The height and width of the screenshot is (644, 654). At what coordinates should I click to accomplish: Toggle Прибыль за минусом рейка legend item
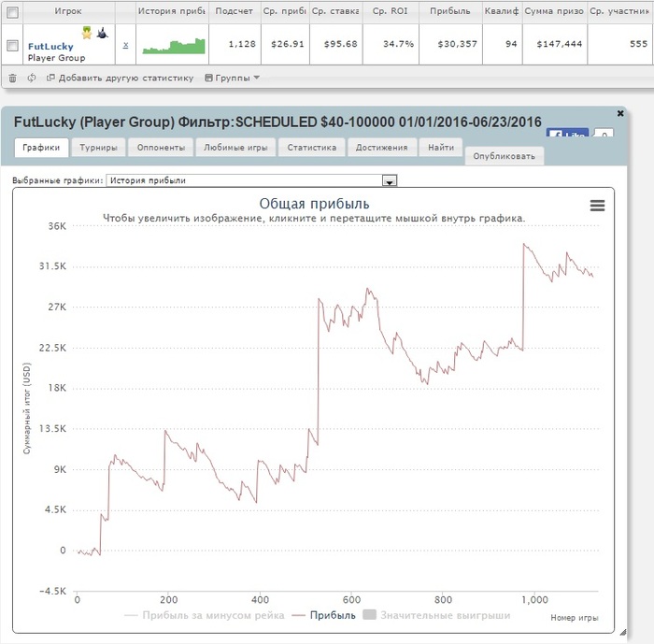click(205, 615)
